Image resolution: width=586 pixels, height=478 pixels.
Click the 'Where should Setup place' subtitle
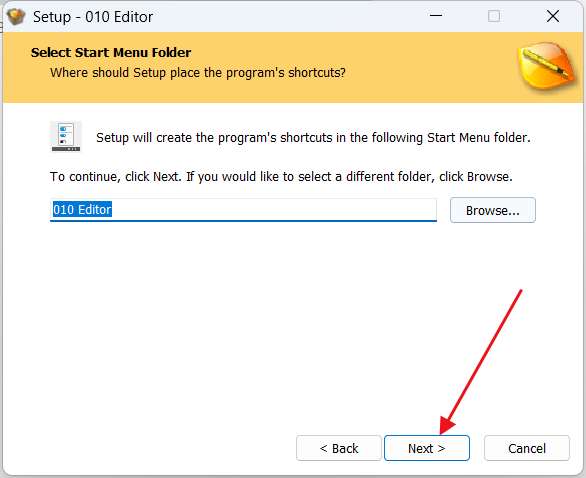pos(198,73)
